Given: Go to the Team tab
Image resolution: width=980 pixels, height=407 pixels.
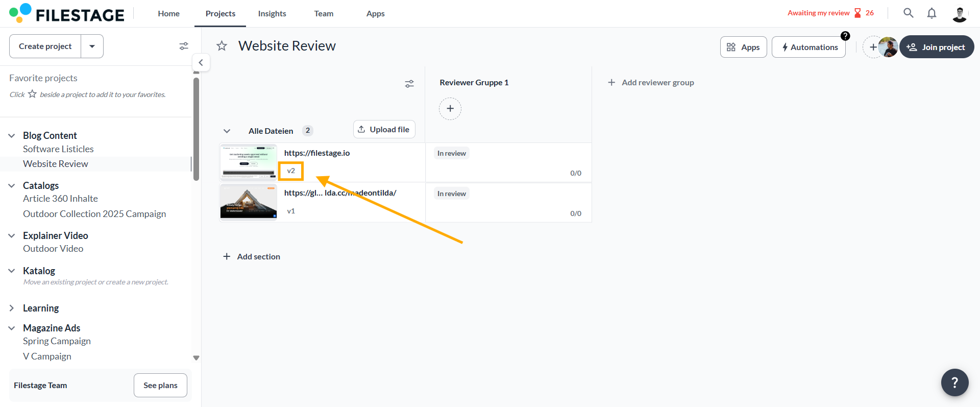Looking at the screenshot, I should pos(324,14).
